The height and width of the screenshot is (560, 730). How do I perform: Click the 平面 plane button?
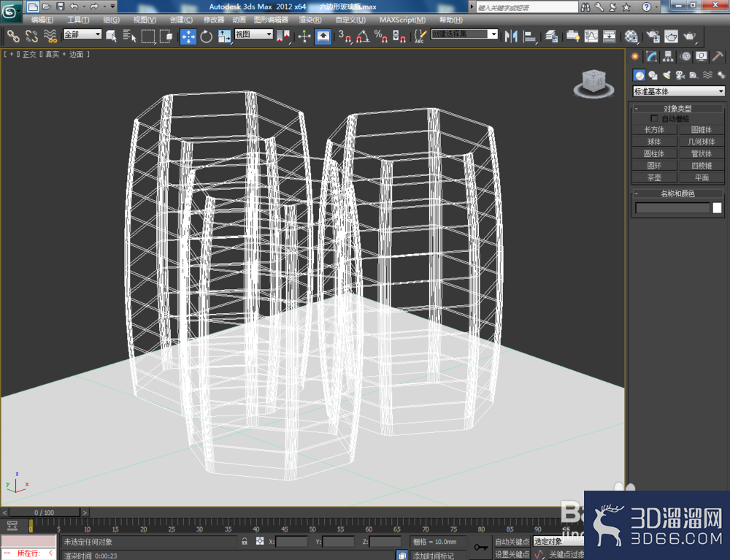tap(702, 177)
